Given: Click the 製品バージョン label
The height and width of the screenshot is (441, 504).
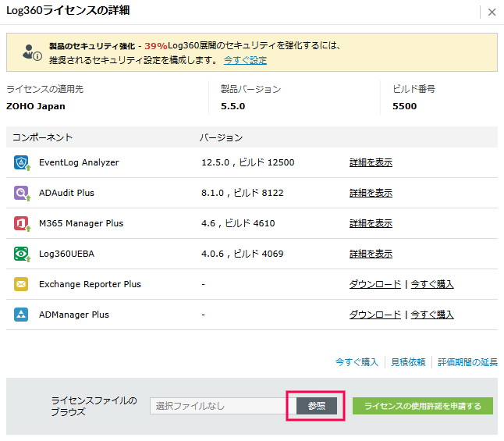Looking at the screenshot, I should (250, 89).
